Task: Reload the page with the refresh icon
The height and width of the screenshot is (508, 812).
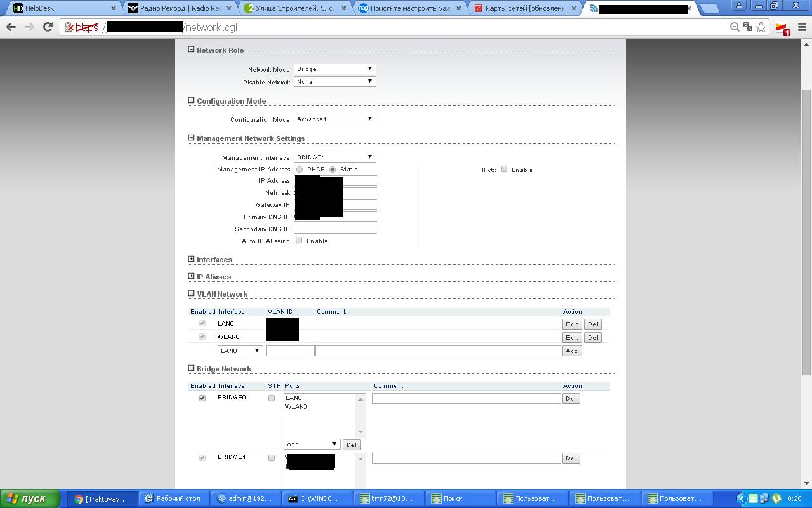Action: tap(48, 27)
